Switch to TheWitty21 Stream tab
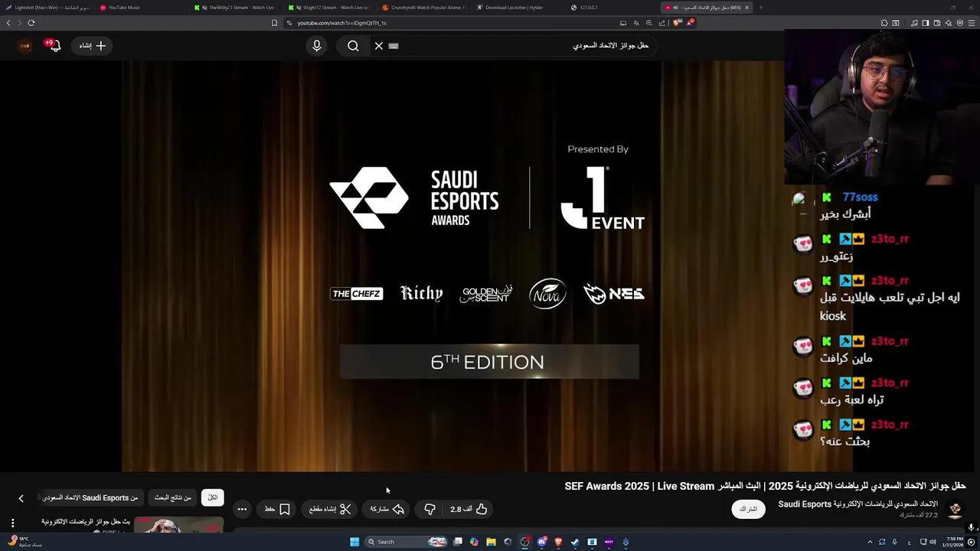Screen dimensions: 980x551 [x=235, y=8]
